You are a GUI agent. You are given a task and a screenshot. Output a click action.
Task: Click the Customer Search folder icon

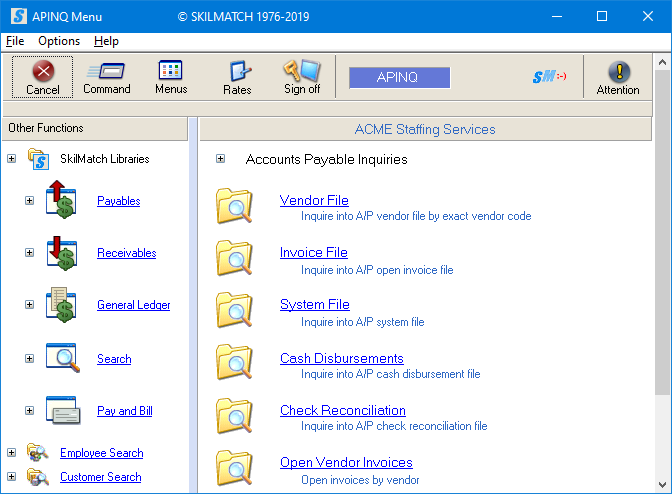click(x=38, y=476)
